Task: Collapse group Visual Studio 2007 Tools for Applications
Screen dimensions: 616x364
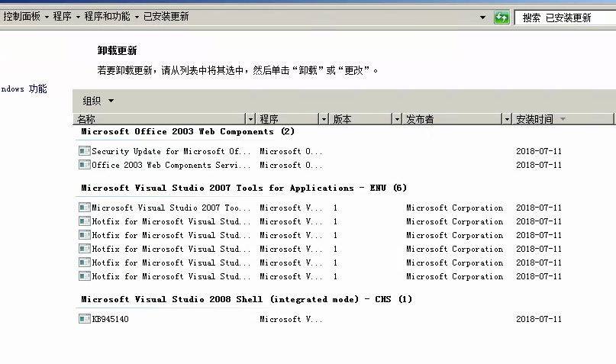Action: click(x=244, y=188)
